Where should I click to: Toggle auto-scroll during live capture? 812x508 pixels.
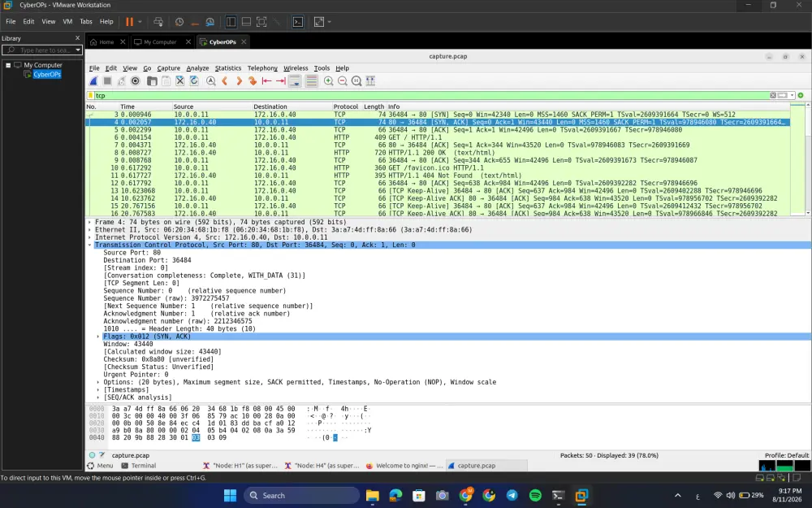(295, 80)
